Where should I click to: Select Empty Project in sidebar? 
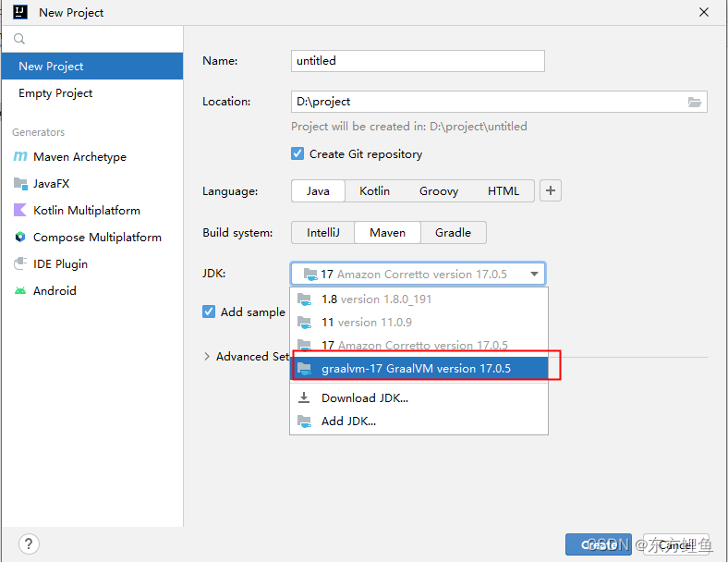(x=92, y=92)
